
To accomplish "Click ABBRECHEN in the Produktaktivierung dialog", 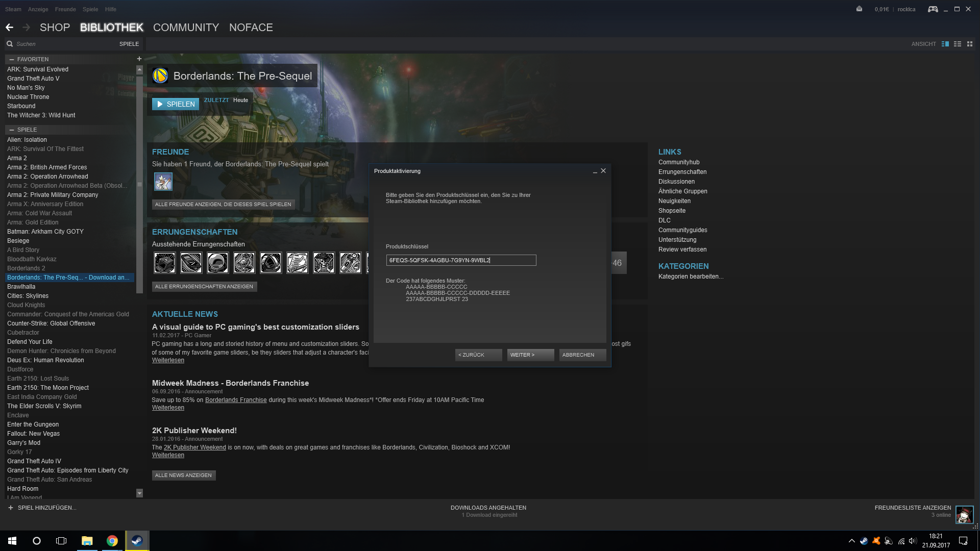I will pos(582,355).
